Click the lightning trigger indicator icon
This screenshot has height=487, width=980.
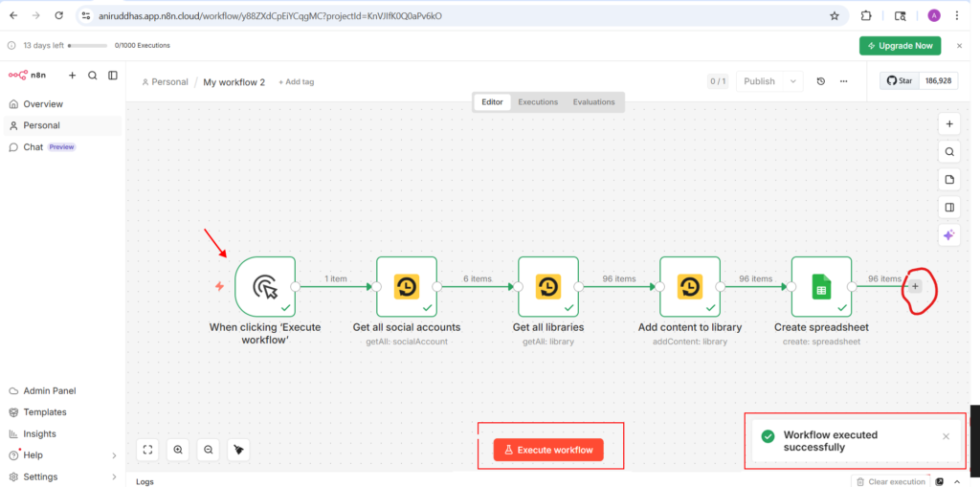click(219, 287)
